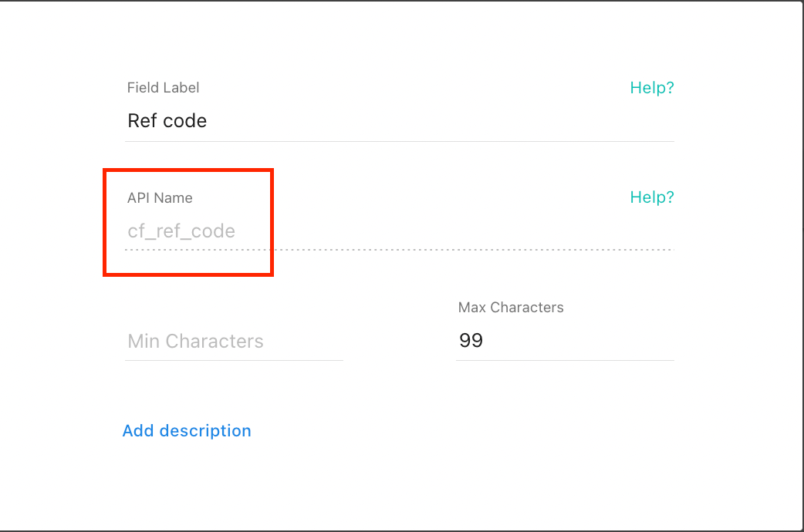Click the underline below Ref code field
This screenshot has height=532, width=804.
400,141
